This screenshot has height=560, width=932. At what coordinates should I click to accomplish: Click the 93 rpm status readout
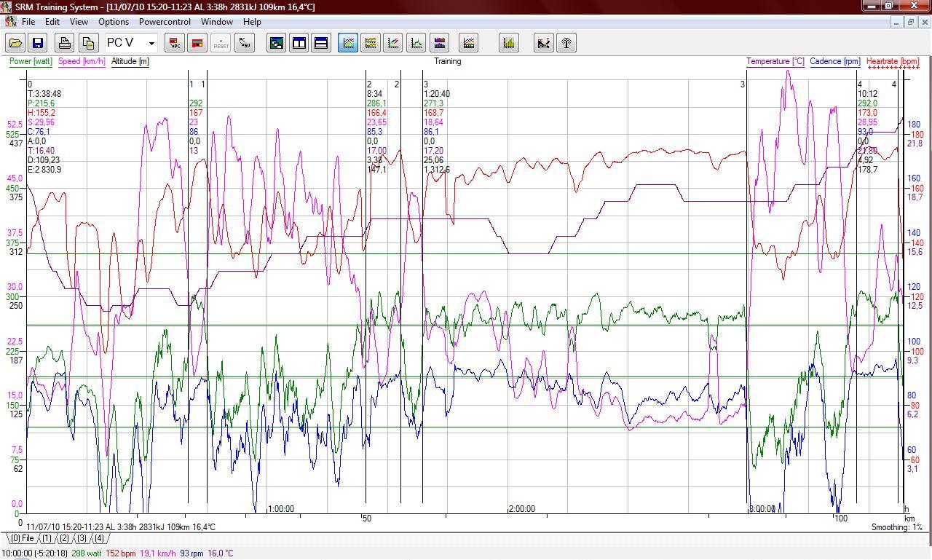tap(192, 553)
